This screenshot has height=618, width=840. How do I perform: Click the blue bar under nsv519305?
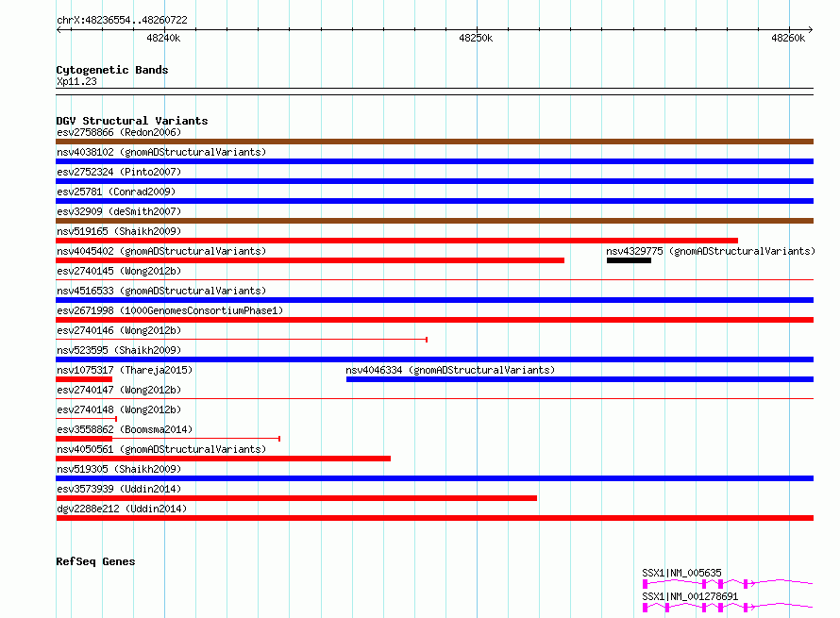tap(434, 478)
